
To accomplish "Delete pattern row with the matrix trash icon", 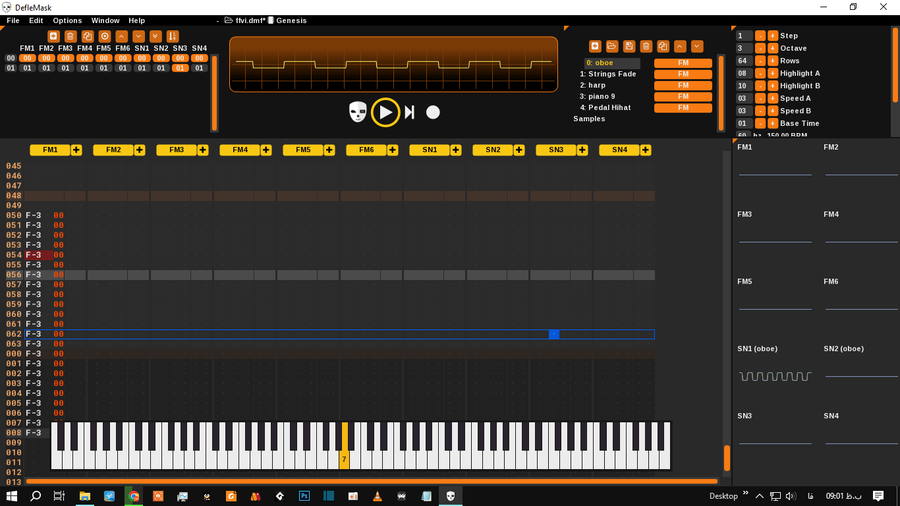I will (71, 36).
